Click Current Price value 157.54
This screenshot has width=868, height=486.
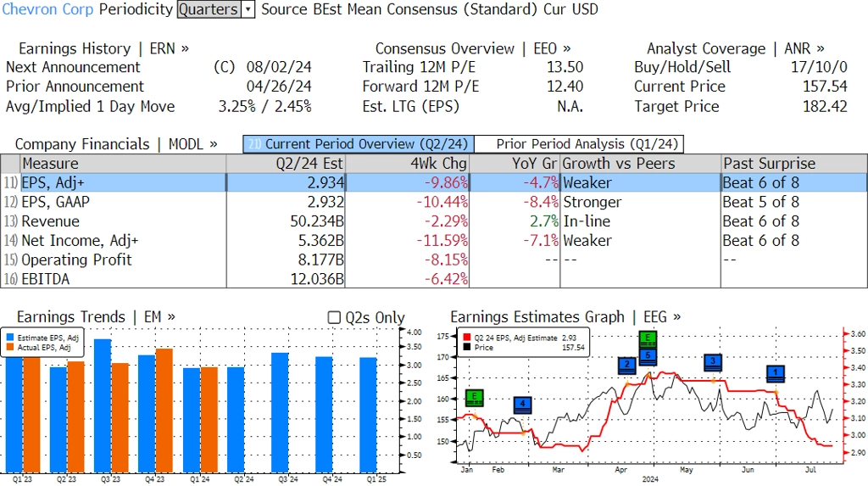[x=826, y=87]
